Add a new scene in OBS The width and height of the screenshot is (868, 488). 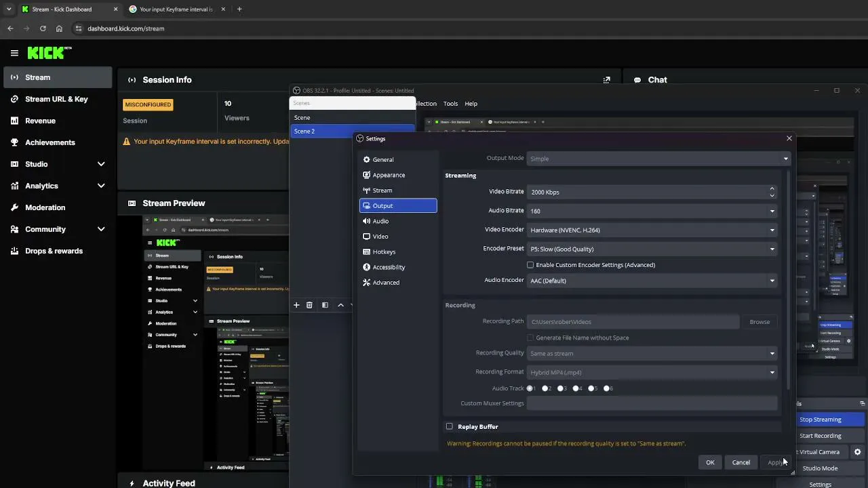296,305
